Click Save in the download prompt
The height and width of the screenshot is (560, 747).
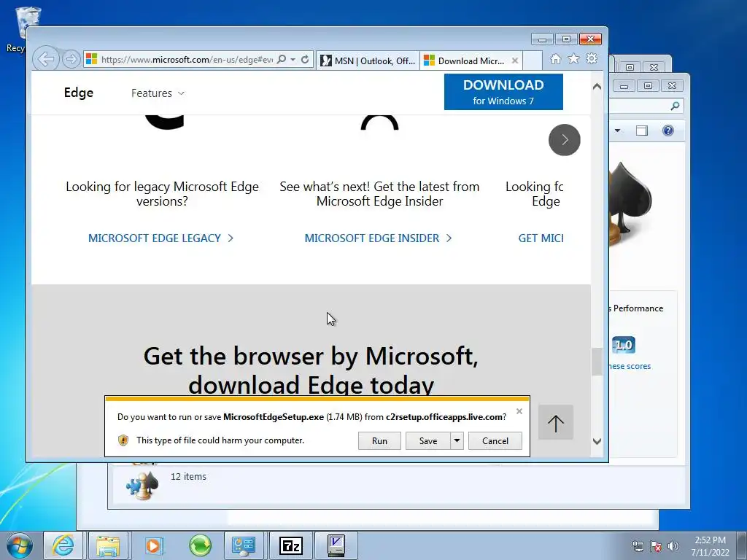click(427, 441)
